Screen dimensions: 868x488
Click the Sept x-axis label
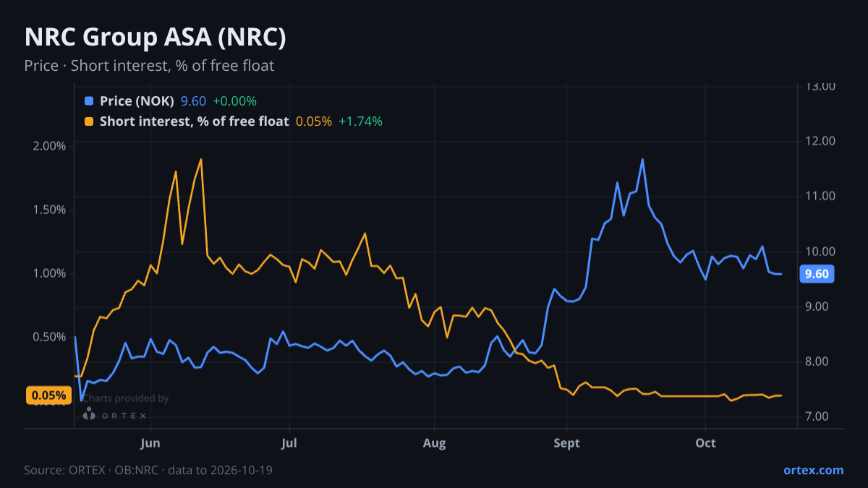pyautogui.click(x=567, y=442)
